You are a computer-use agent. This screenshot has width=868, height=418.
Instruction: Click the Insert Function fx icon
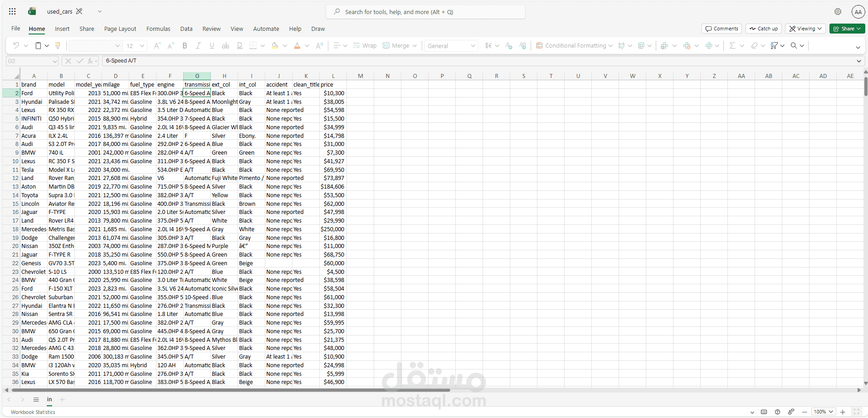click(x=90, y=61)
